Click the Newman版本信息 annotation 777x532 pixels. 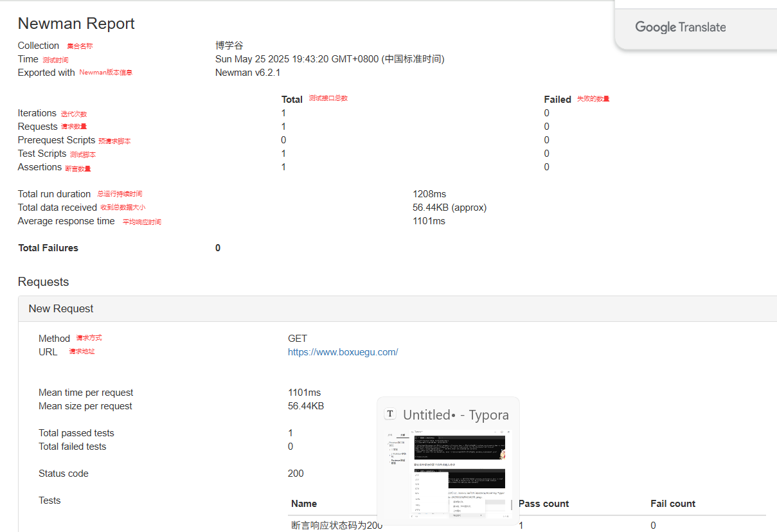click(x=105, y=72)
